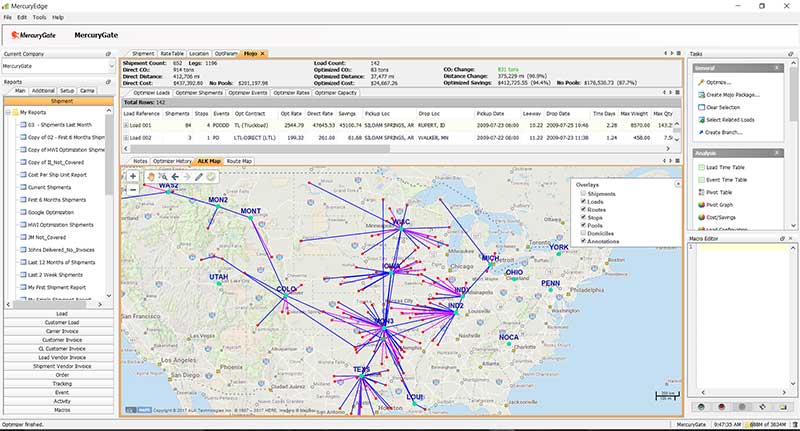Open the File menu

pos(7,17)
